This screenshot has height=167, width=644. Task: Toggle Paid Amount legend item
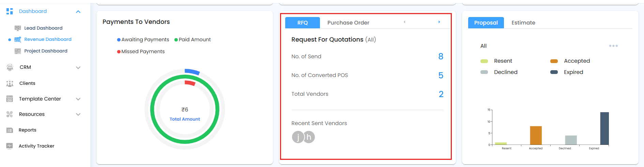[193, 40]
